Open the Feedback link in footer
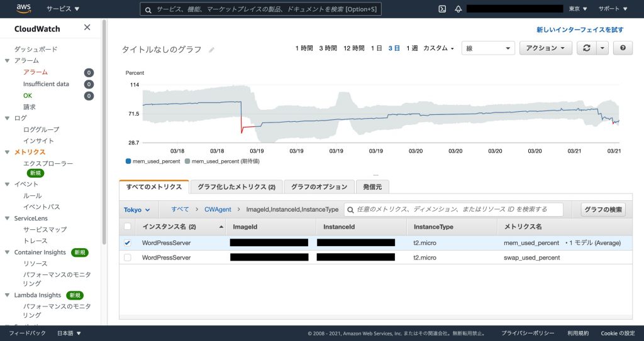 coord(27,333)
